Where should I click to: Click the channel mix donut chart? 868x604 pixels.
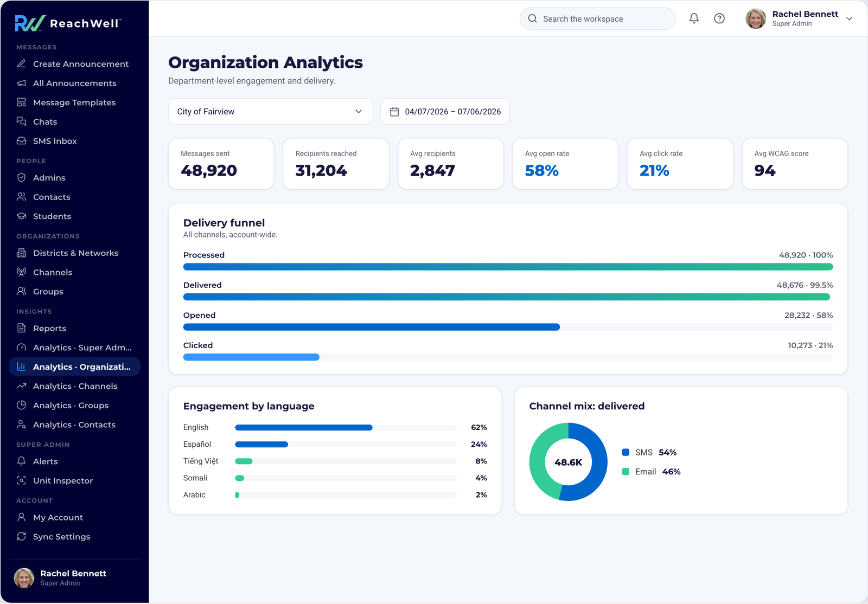click(568, 462)
